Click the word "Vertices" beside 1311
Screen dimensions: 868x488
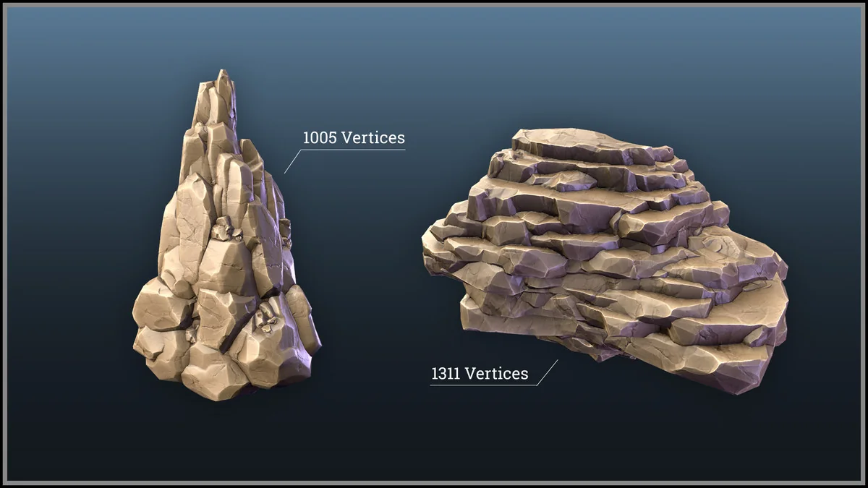496,374
